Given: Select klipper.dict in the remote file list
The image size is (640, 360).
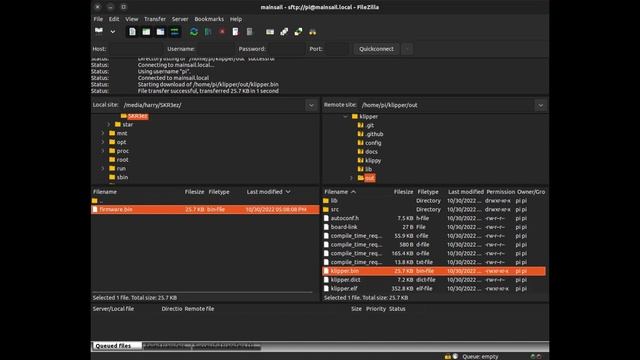Looking at the screenshot, I should coord(434,280).
